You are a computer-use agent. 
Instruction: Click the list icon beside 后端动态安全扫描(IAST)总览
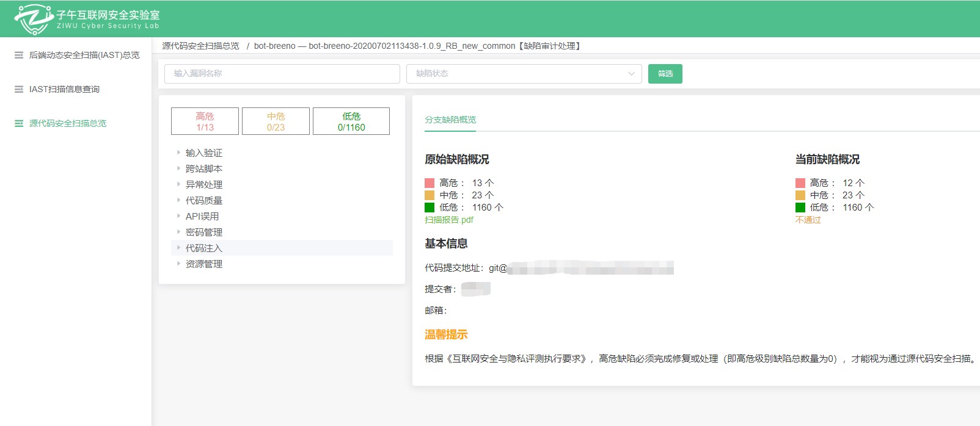coord(19,55)
